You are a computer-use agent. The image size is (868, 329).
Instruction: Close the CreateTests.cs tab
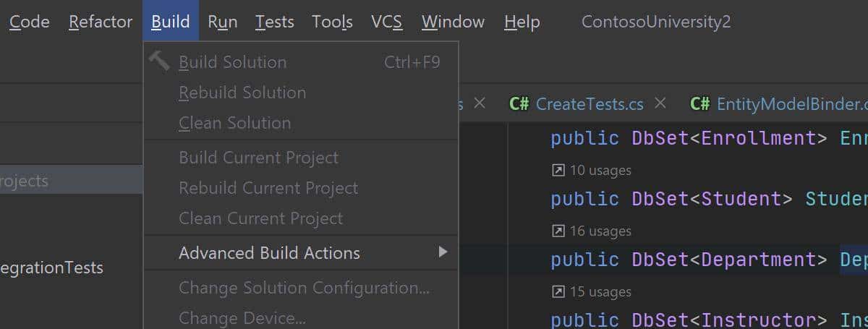[660, 103]
